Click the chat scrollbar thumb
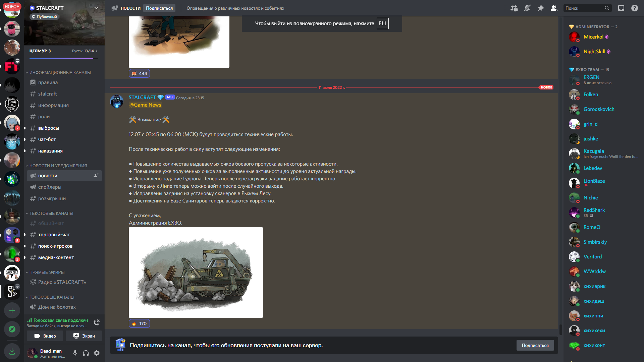The width and height of the screenshot is (644, 362). pos(560,330)
